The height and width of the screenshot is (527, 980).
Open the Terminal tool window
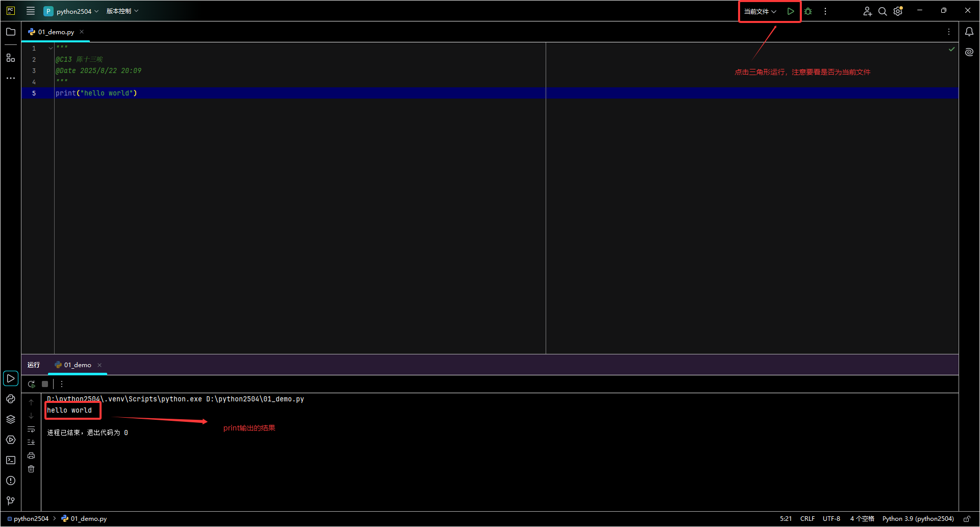11,460
